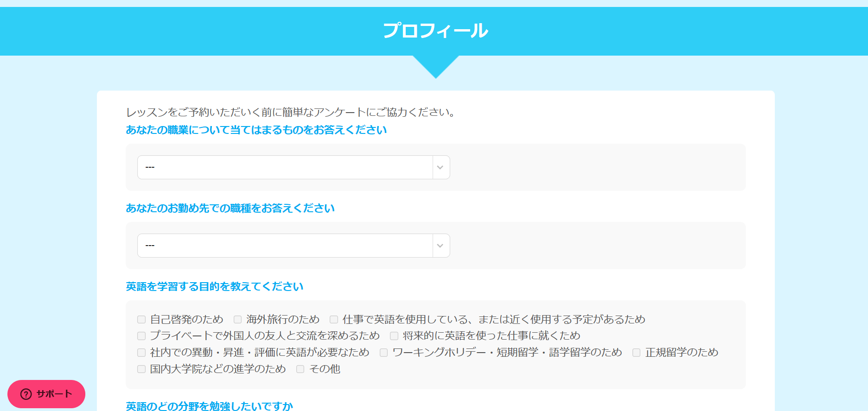Toggle the その他 checkbox

(300, 369)
